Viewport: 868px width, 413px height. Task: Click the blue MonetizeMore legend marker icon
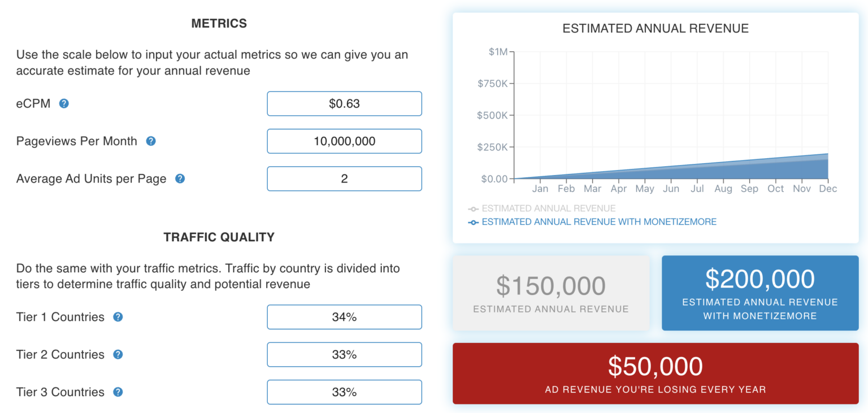[x=472, y=222]
